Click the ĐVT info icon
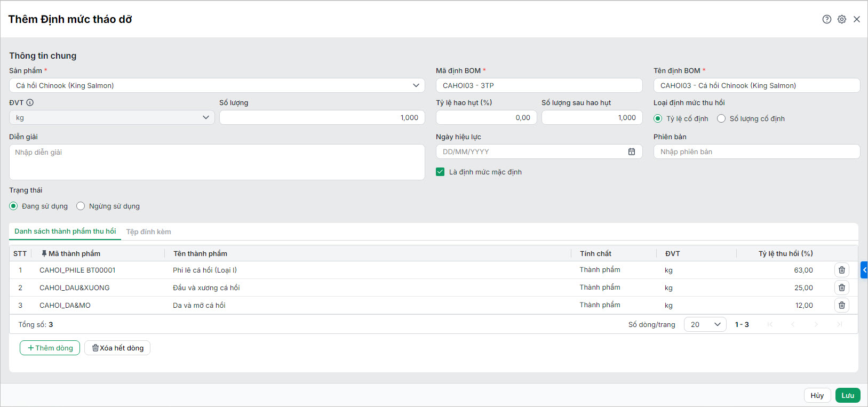The width and height of the screenshot is (868, 407). (30, 102)
